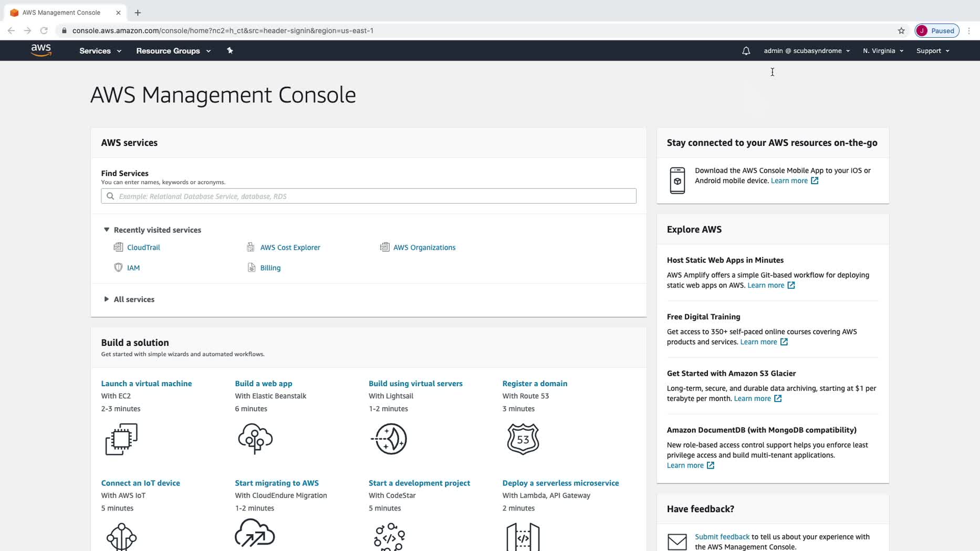This screenshot has width=980, height=551.
Task: Click Build using virtual servers
Action: 415,384
